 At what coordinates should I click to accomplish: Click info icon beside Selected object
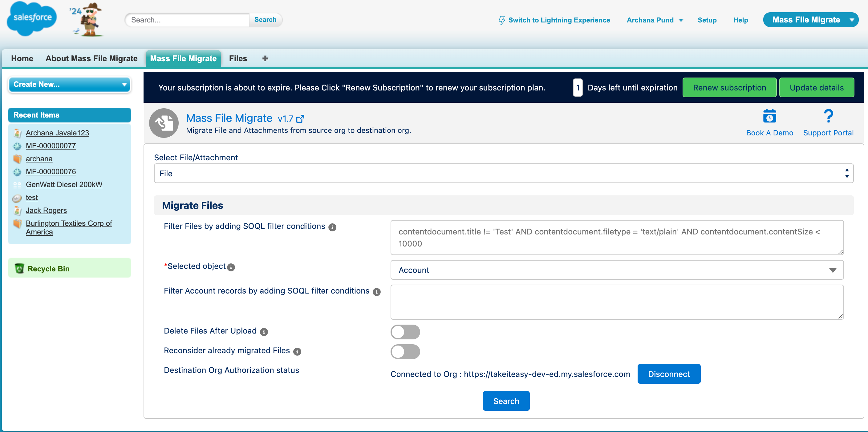[x=231, y=267]
